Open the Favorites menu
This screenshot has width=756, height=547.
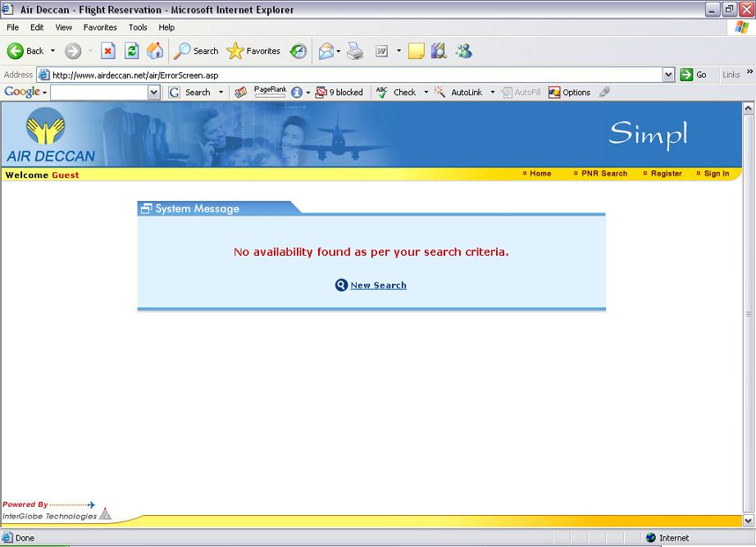[100, 28]
